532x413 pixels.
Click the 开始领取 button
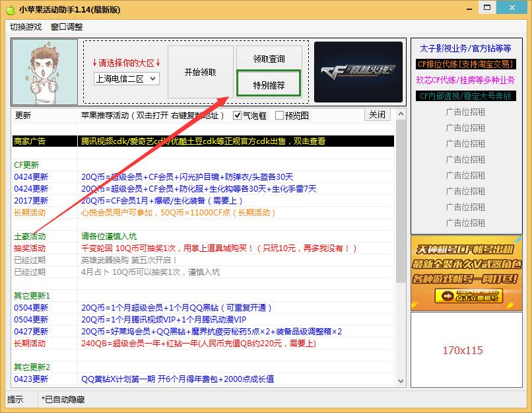click(201, 72)
